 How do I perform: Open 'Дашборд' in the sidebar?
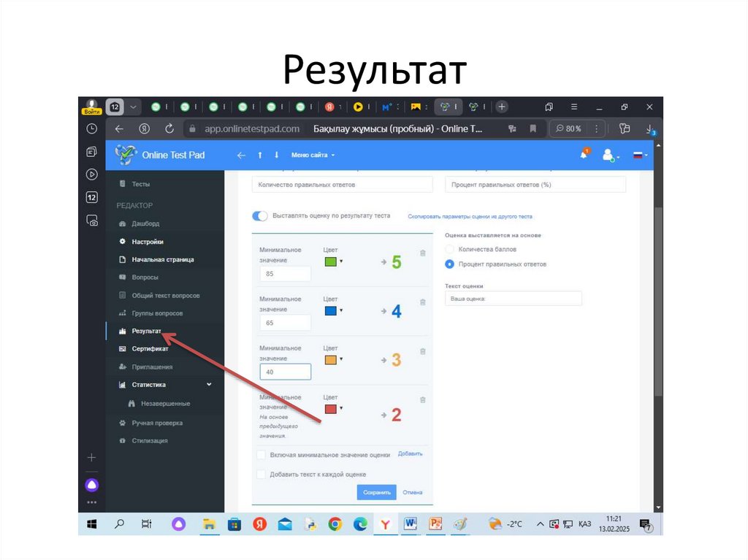click(x=145, y=223)
